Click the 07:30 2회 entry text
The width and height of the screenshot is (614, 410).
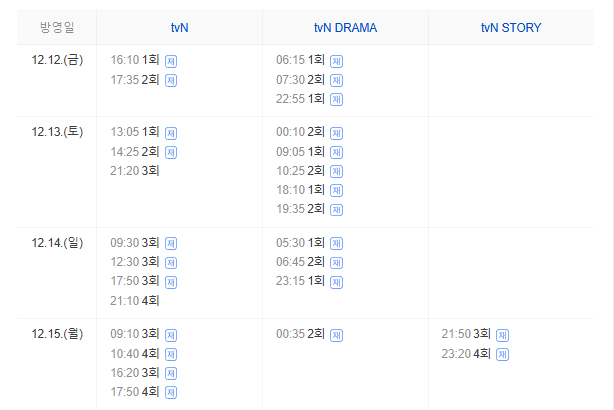[300, 80]
